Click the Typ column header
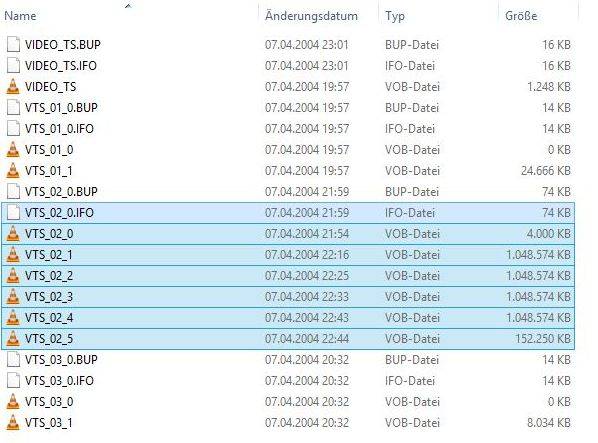The height and width of the screenshot is (443, 598). 395,16
